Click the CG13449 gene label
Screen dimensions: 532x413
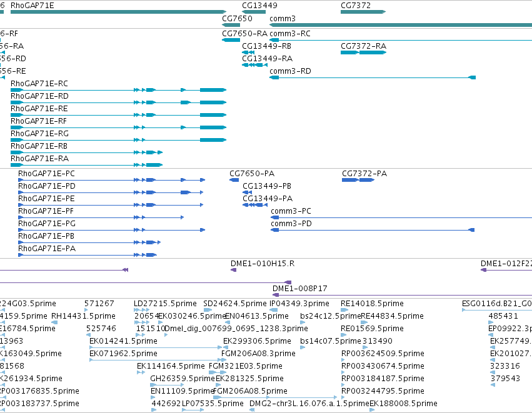tap(259, 6)
